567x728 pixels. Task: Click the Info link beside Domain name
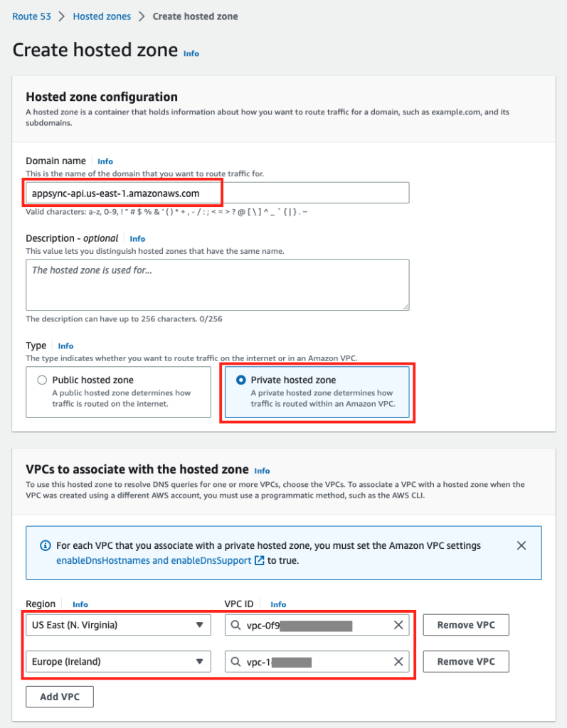(105, 161)
